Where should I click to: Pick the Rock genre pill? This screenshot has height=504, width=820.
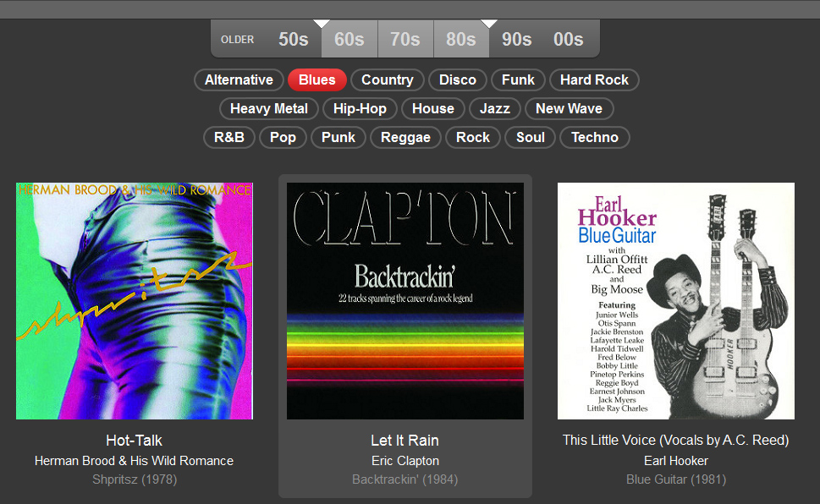[x=473, y=138]
